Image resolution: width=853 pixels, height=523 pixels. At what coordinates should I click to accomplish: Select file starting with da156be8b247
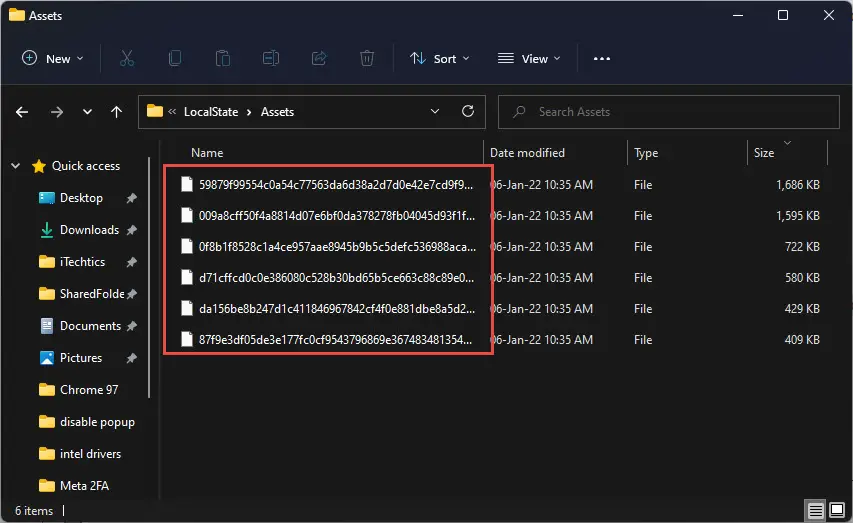(337, 309)
